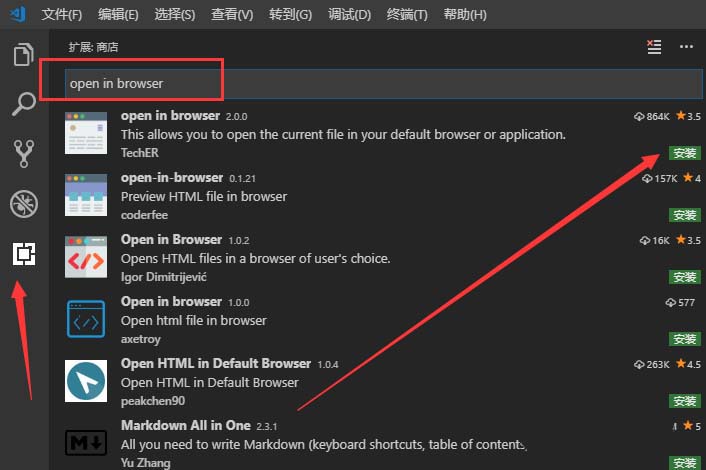Install Open in Browser by Igor Dimitrijević
706x470 pixels.
point(684,277)
